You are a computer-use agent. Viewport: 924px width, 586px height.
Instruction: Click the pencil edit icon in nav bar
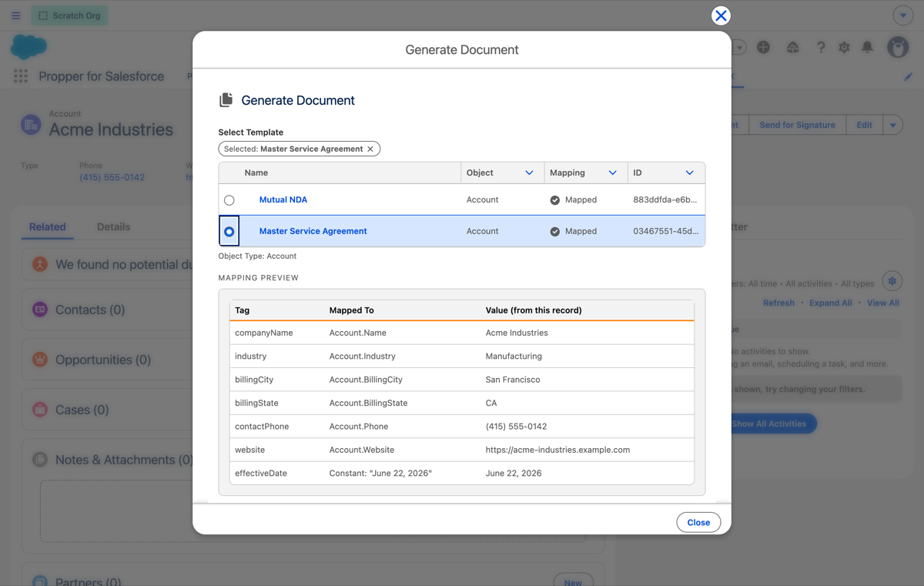[909, 76]
